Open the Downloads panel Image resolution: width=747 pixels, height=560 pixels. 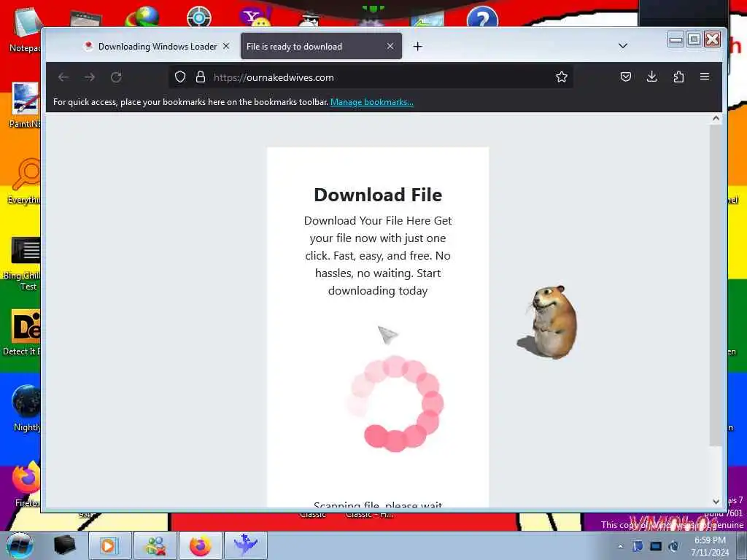[x=651, y=77]
